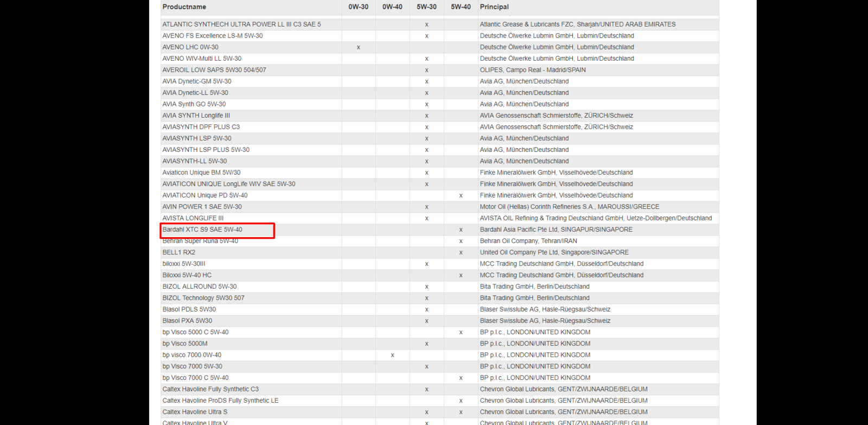Click OLIPES, Campo Real - Madrid/SPAIN principal
The width and height of the screenshot is (868, 425).
coord(533,70)
